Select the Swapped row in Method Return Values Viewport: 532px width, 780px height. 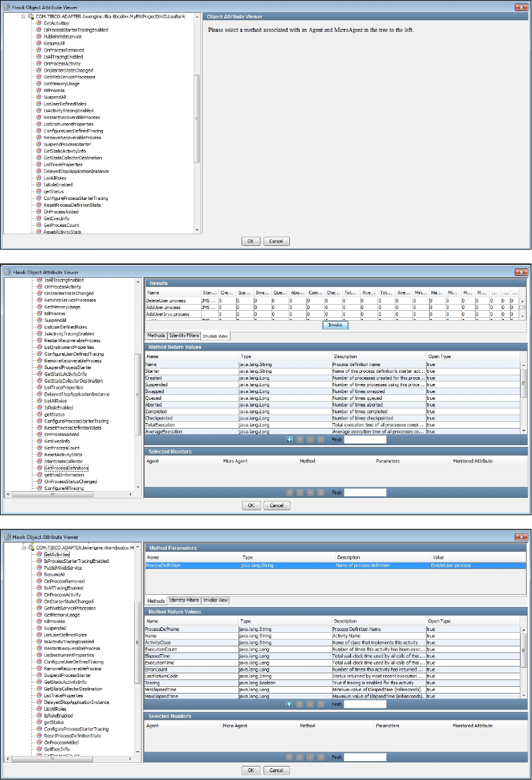point(332,391)
